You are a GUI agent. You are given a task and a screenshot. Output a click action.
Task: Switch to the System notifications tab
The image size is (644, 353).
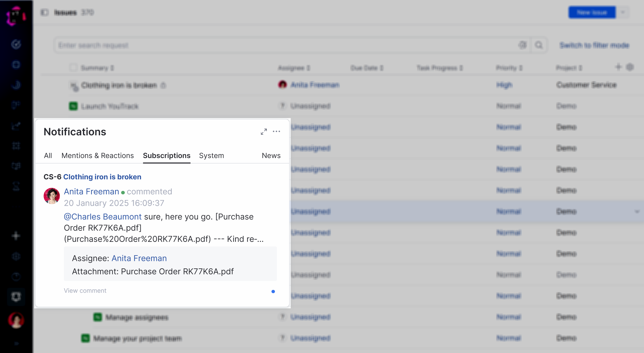click(x=211, y=155)
